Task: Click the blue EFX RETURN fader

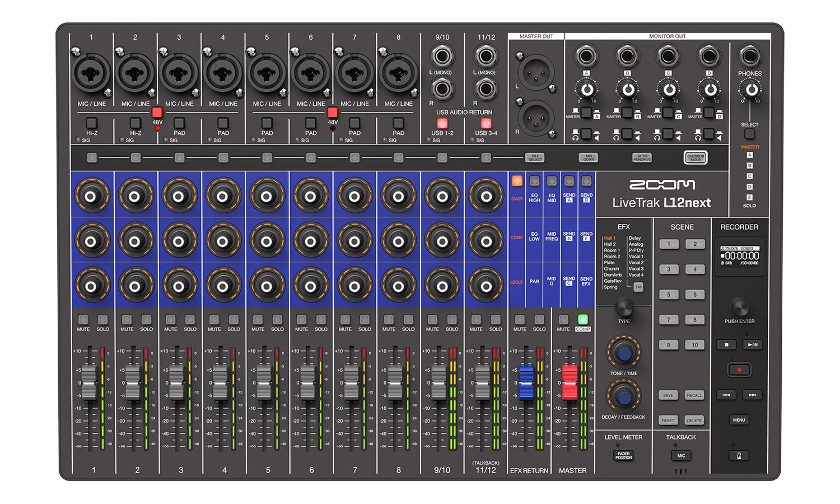Action: (526, 382)
